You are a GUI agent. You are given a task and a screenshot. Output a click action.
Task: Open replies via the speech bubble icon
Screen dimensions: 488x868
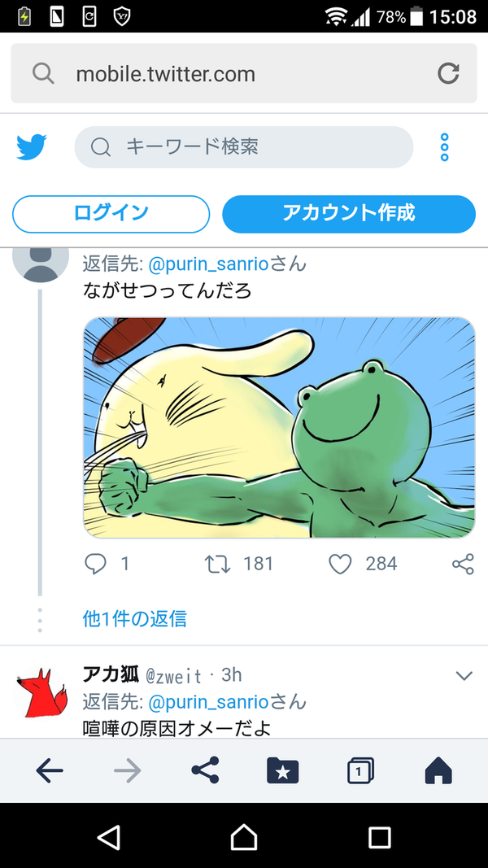pyautogui.click(x=95, y=564)
